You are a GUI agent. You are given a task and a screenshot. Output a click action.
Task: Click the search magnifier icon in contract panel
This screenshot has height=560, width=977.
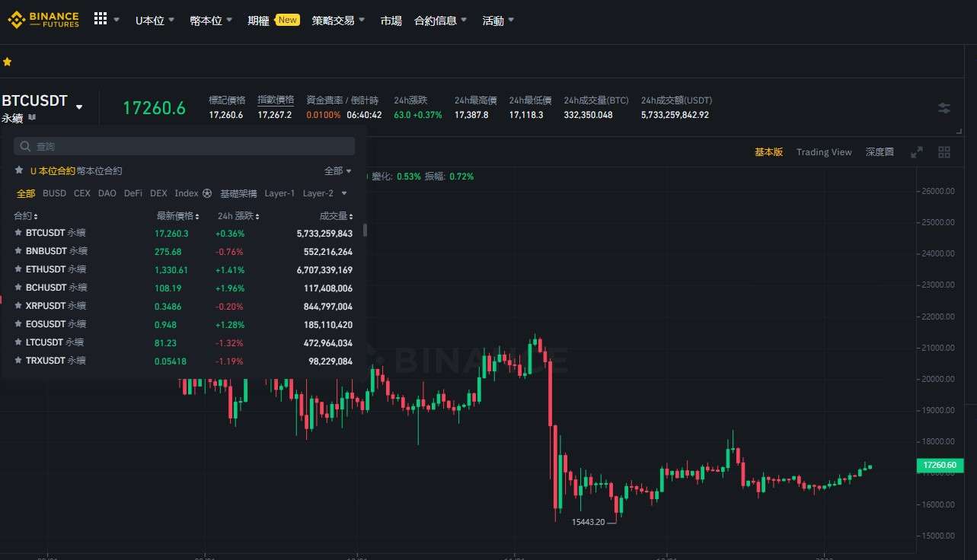tap(26, 146)
